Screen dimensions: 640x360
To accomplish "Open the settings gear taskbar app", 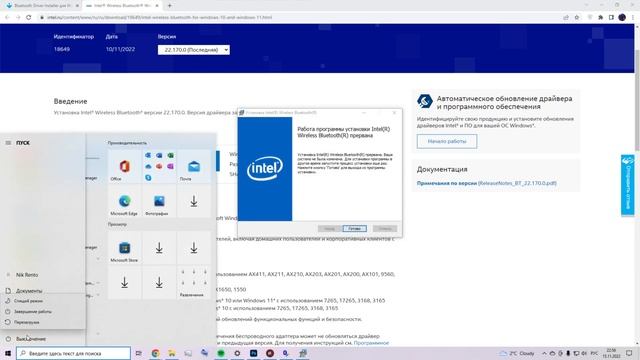I will pos(237,353).
